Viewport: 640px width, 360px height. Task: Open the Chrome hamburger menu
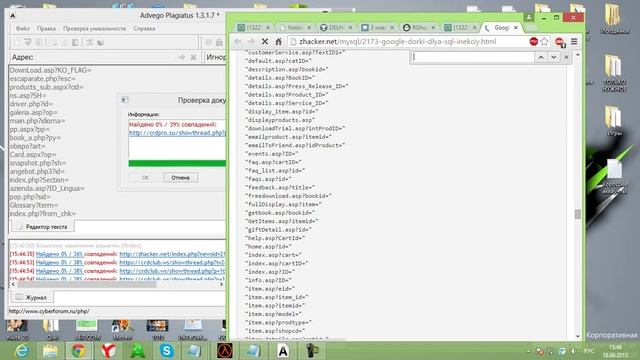click(574, 42)
